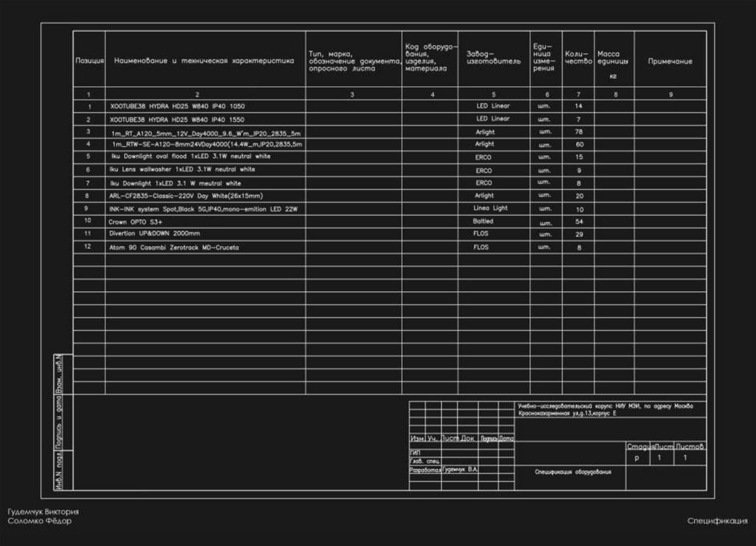
Task: Select the 'Гудемчук В.А.' developer name cell
Action: [x=460, y=469]
